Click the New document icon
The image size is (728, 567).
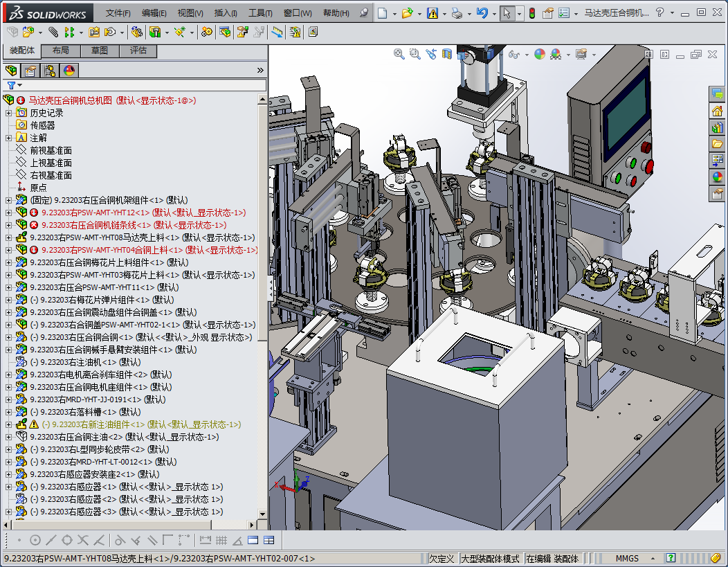pos(382,13)
